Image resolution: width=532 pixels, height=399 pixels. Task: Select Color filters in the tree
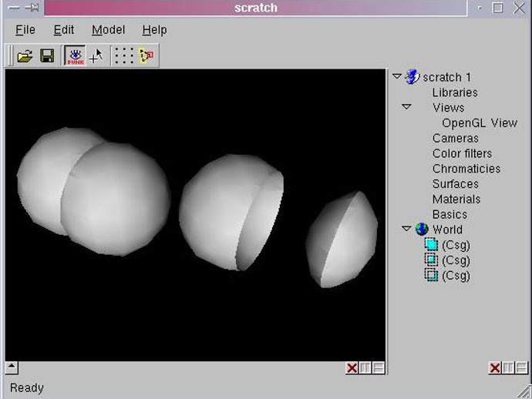coord(462,153)
